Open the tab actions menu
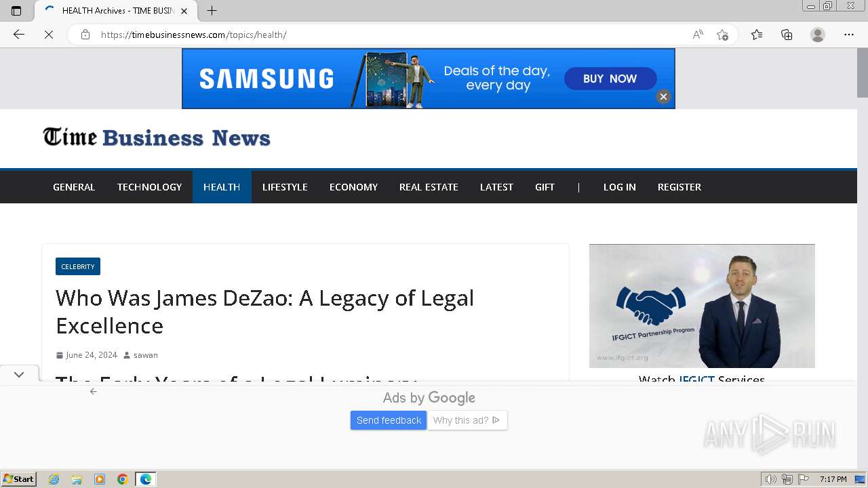The height and width of the screenshot is (488, 868). click(16, 11)
